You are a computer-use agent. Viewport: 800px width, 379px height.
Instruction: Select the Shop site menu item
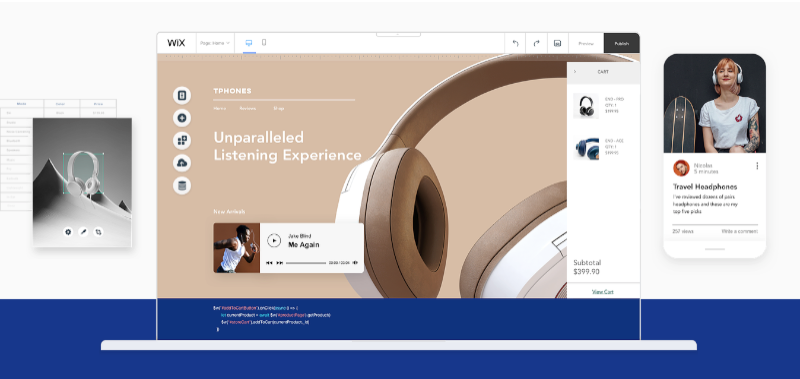[278, 108]
